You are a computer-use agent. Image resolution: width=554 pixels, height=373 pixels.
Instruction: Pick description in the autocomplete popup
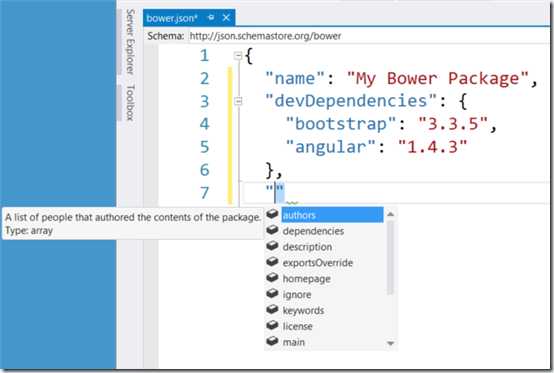click(x=307, y=247)
